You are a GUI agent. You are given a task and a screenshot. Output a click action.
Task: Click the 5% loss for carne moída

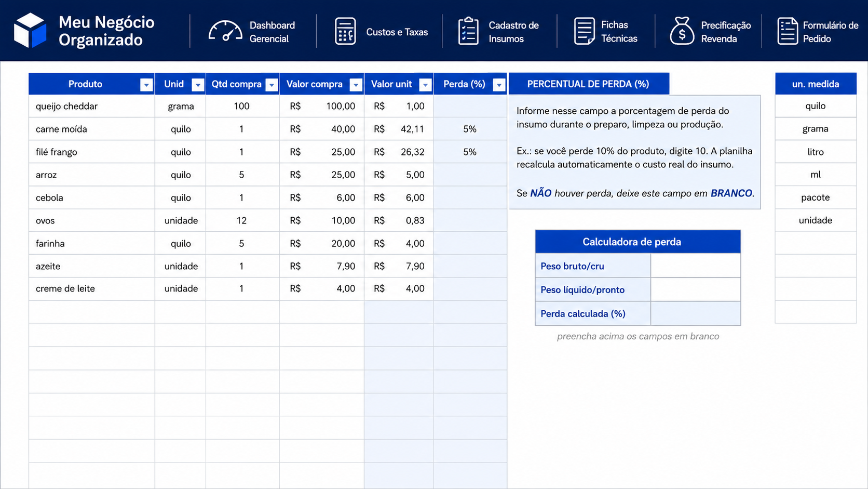tap(470, 129)
